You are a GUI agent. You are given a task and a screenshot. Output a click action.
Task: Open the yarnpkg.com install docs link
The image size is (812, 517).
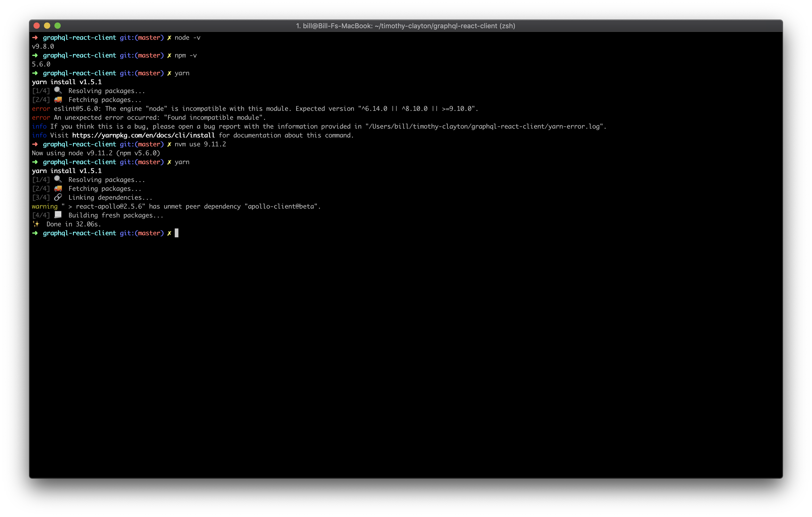pos(143,135)
